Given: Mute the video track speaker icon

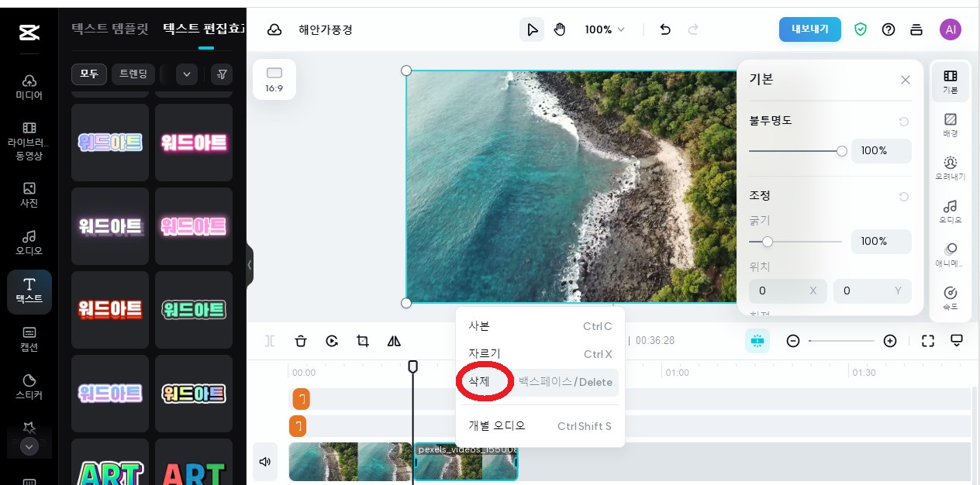Looking at the screenshot, I should coord(265,462).
